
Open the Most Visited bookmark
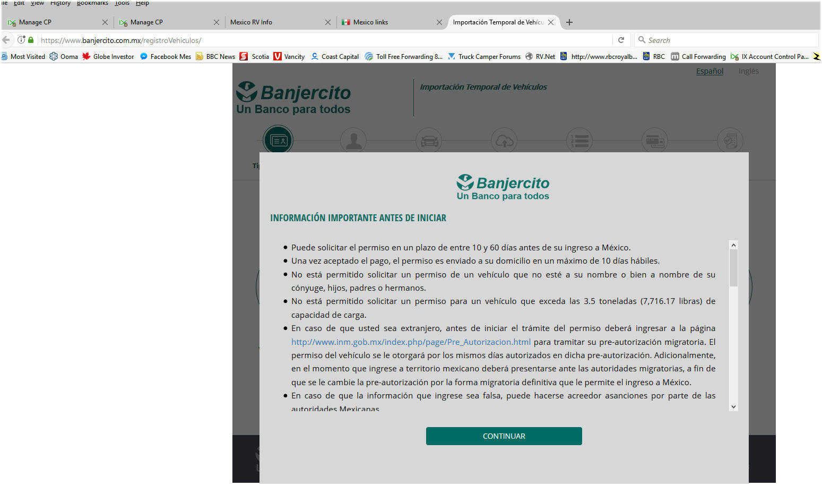point(23,56)
